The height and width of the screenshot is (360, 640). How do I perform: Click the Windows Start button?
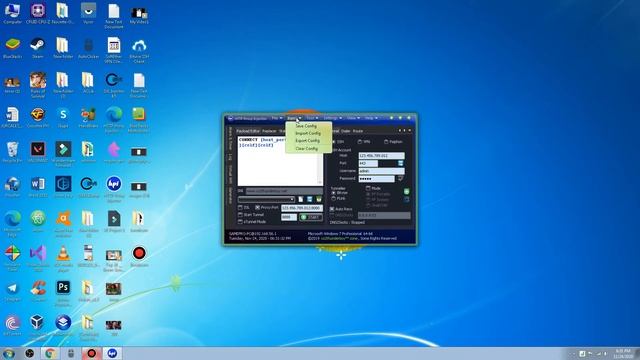point(9,353)
